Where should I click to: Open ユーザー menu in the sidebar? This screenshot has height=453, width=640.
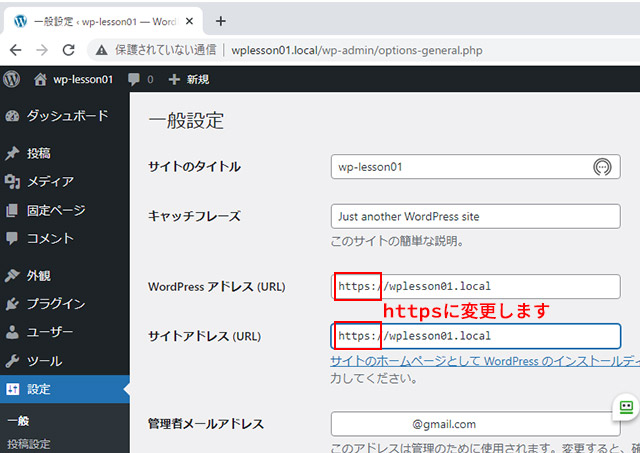click(65, 332)
